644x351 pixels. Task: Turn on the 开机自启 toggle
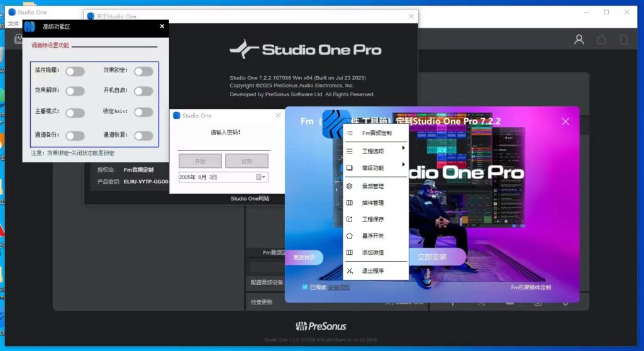143,91
